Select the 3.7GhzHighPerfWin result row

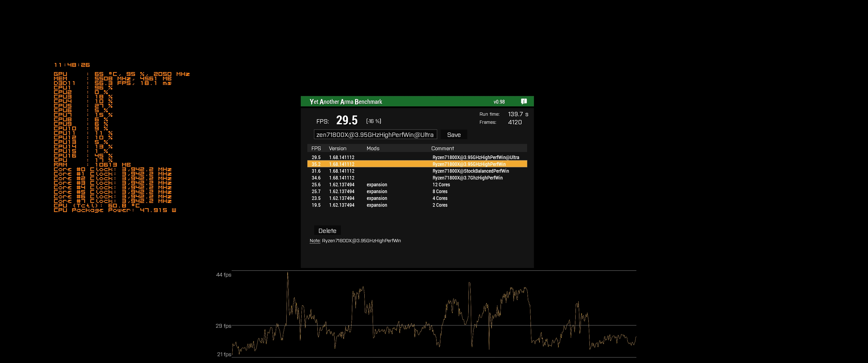point(417,178)
